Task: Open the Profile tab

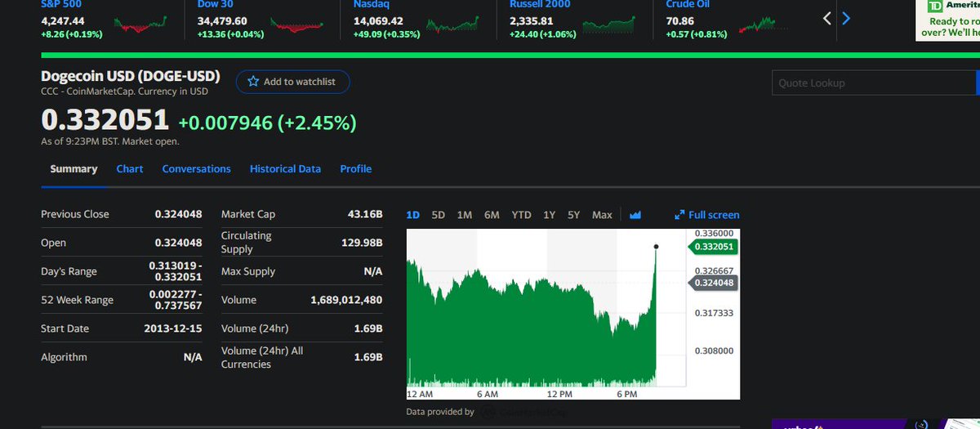Action: click(356, 169)
